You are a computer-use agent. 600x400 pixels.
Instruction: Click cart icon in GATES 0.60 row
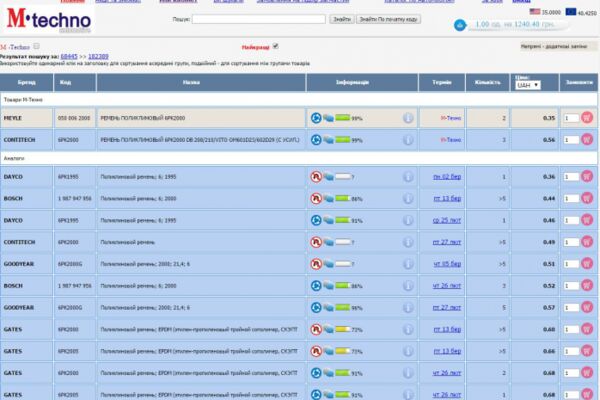pos(587,329)
